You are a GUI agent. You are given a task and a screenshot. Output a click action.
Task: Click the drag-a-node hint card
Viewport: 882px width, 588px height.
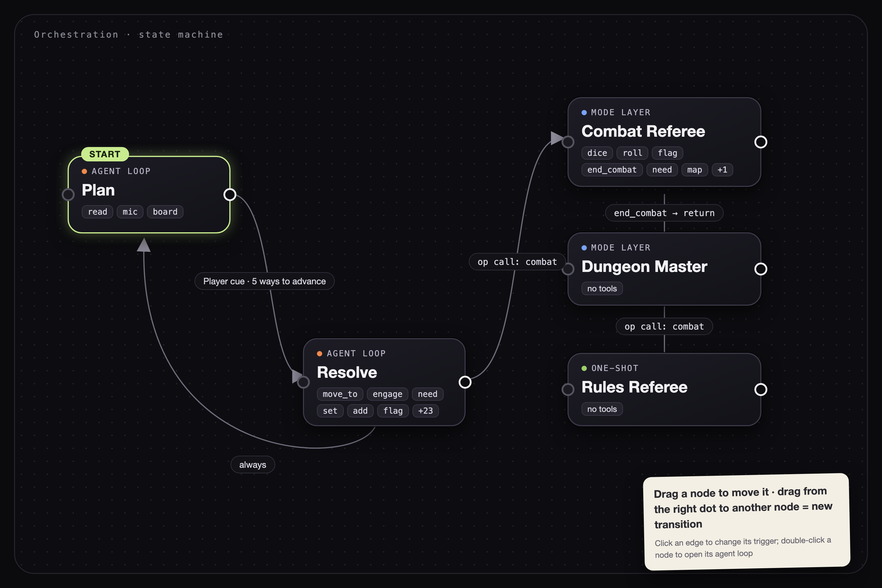click(x=747, y=522)
